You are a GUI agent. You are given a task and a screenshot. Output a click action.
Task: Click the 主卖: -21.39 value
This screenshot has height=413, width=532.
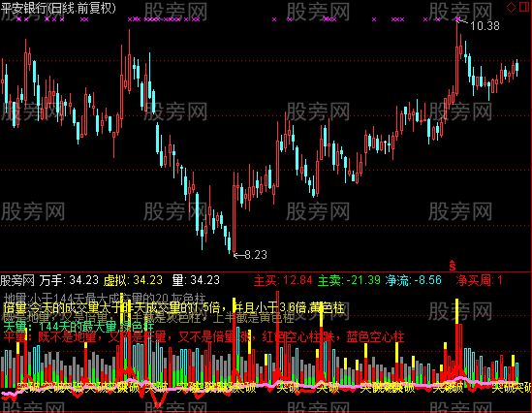point(349,280)
